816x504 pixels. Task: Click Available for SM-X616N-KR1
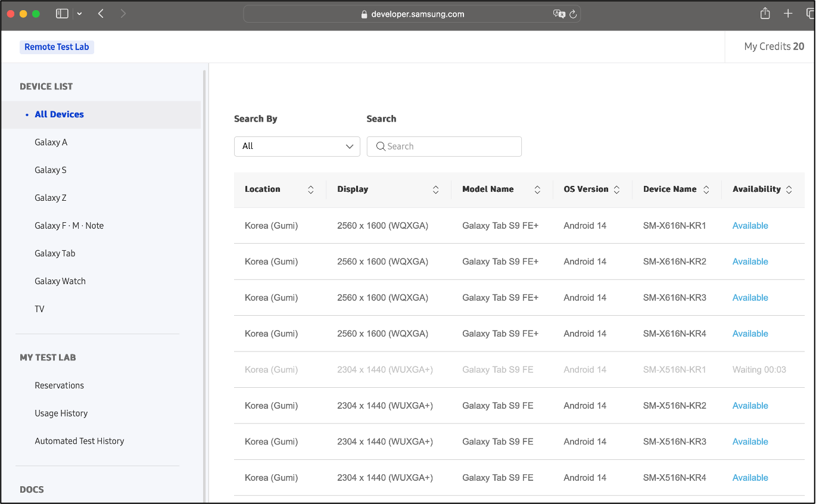pos(750,226)
